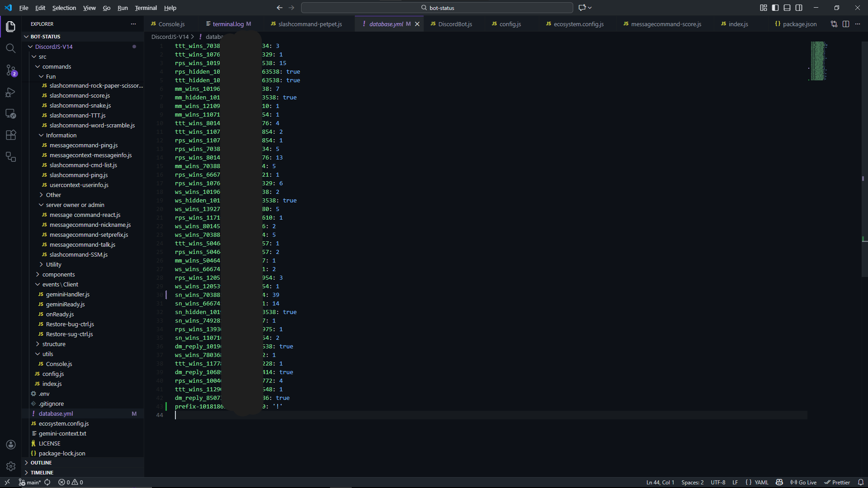Open the Terminal menu
The width and height of the screenshot is (868, 488).
[146, 8]
